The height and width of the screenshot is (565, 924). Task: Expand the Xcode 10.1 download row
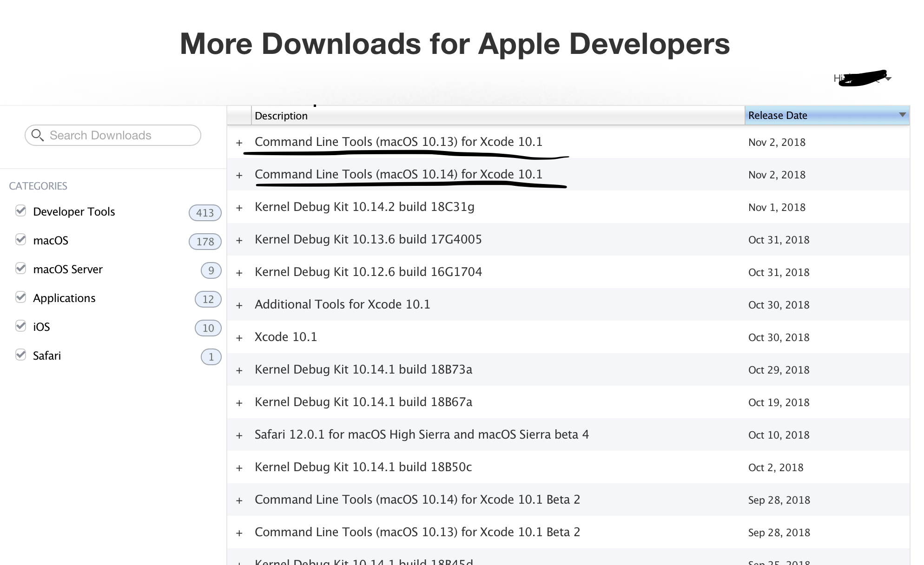(239, 338)
